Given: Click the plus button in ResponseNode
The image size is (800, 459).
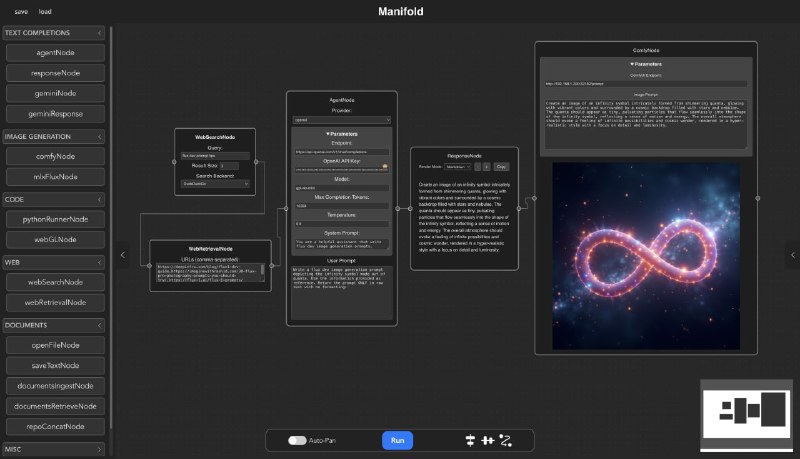Looking at the screenshot, I should coord(486,167).
